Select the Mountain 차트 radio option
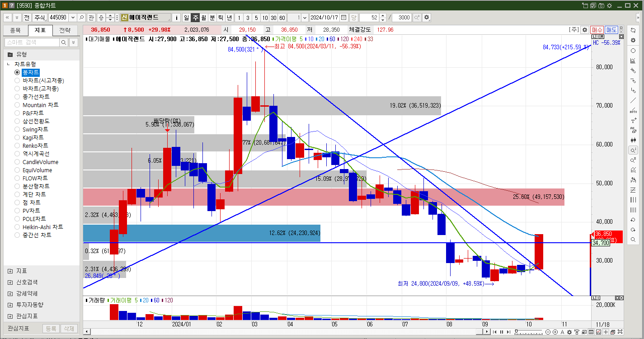 17,105
